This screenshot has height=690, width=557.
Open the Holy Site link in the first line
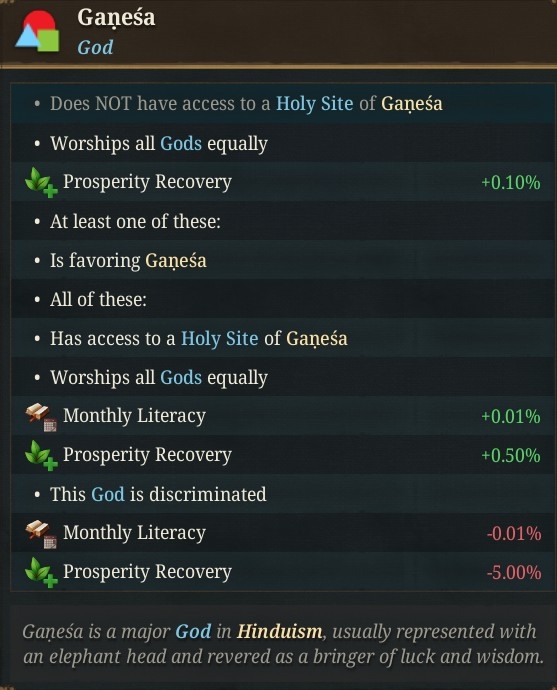point(314,104)
